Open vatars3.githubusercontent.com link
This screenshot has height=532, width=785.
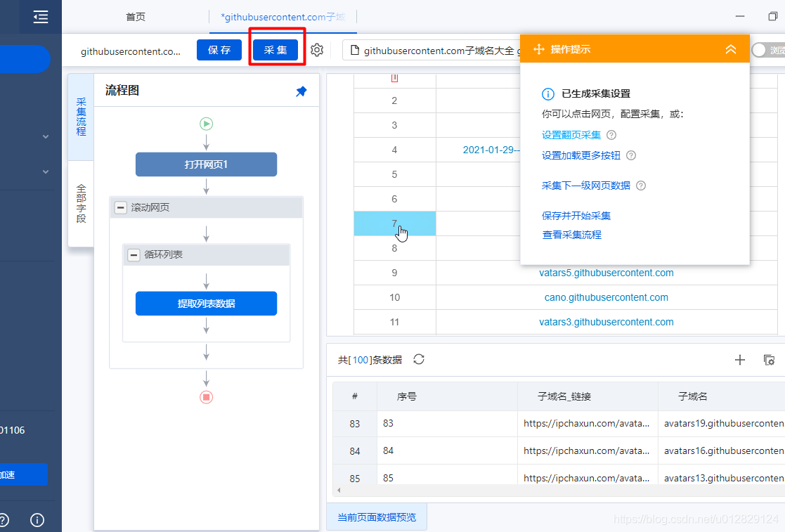pos(606,322)
